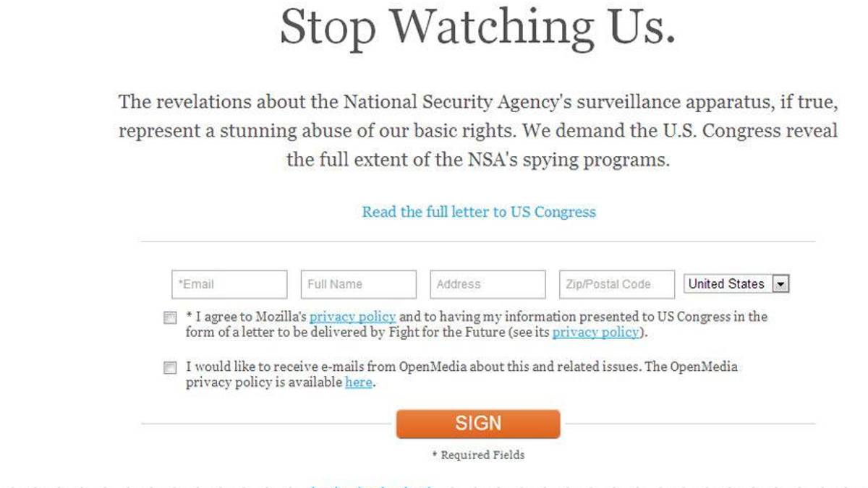Screen dimensions: 868x488
Task: Click the '* Required Fields' note
Action: pos(478,455)
